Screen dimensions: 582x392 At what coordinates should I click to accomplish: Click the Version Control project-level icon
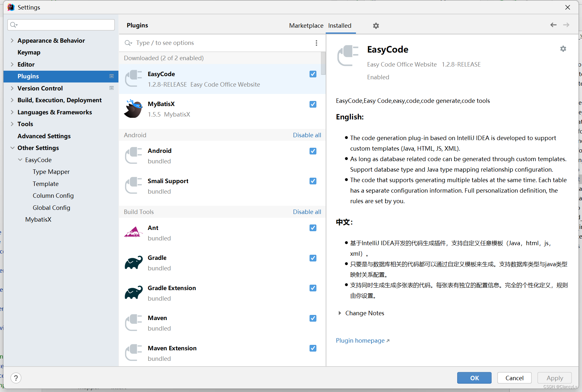111,88
